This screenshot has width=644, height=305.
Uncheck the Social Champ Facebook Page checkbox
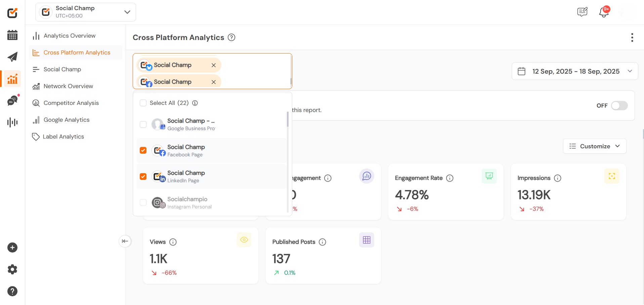tap(143, 150)
